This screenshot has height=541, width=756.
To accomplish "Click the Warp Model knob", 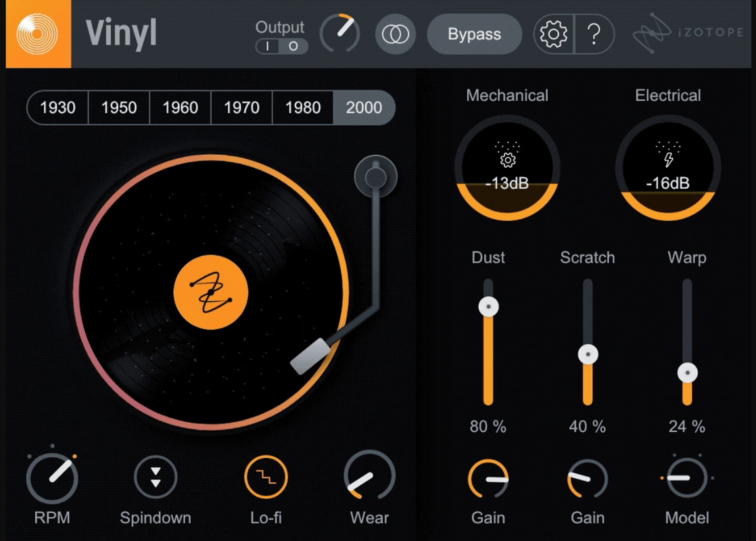I will (x=687, y=478).
